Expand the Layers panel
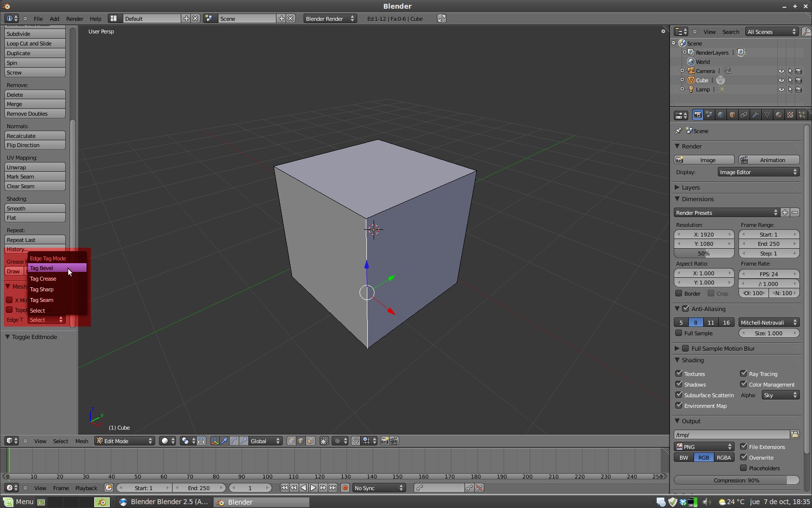 pyautogui.click(x=677, y=187)
